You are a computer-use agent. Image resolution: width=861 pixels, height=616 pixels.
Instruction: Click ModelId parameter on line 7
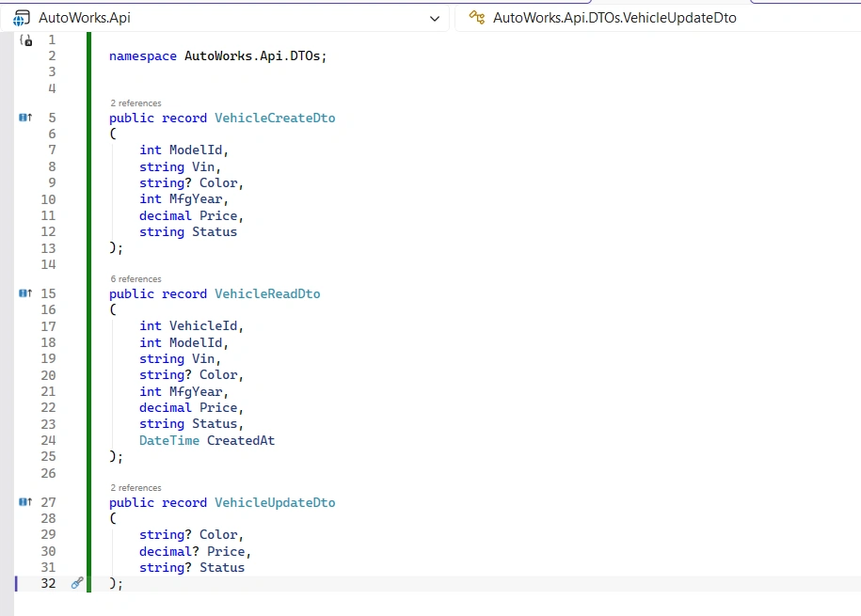point(196,150)
